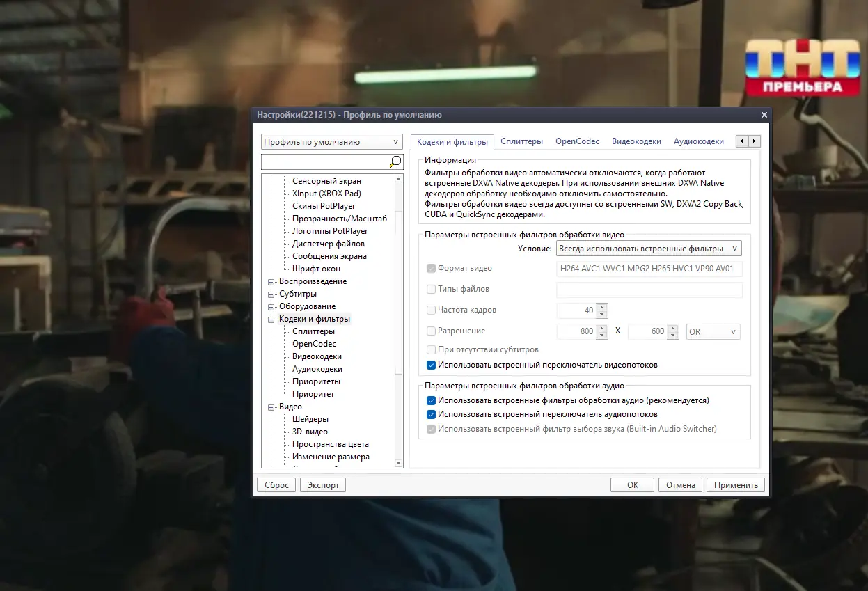Screen dimensions: 868x591
Task: Switch to the Сплиттеры tab
Action: click(x=521, y=141)
